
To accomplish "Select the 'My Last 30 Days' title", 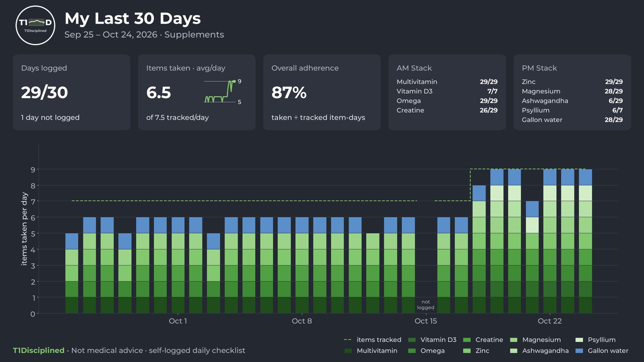I will [132, 19].
